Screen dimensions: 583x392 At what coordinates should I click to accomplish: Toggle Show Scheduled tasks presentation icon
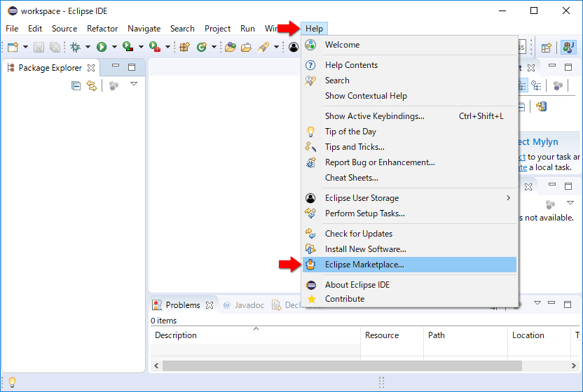click(x=536, y=86)
